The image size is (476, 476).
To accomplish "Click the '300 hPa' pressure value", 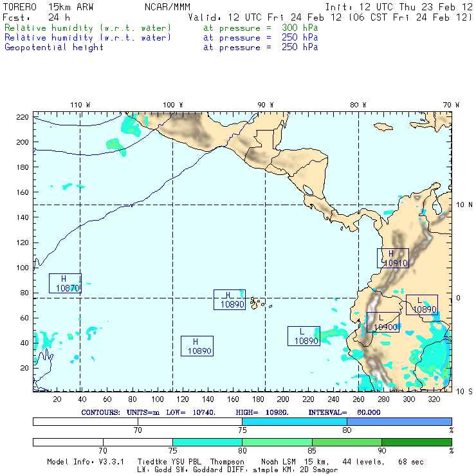I will coord(300,28).
